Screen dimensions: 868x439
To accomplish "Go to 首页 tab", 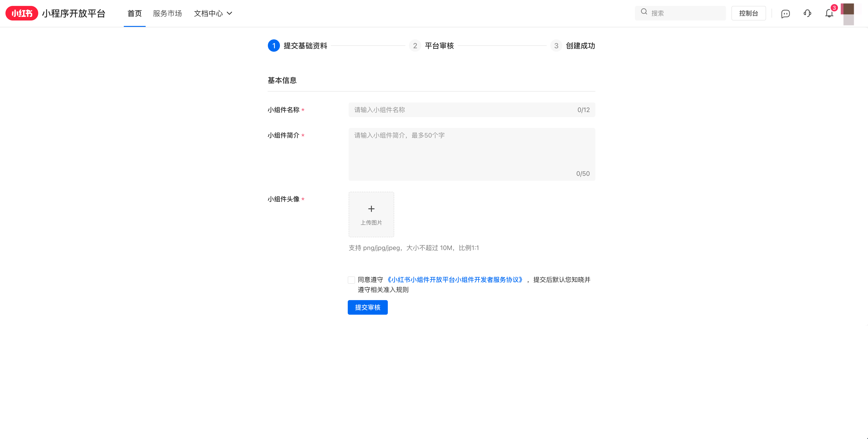I will point(135,13).
